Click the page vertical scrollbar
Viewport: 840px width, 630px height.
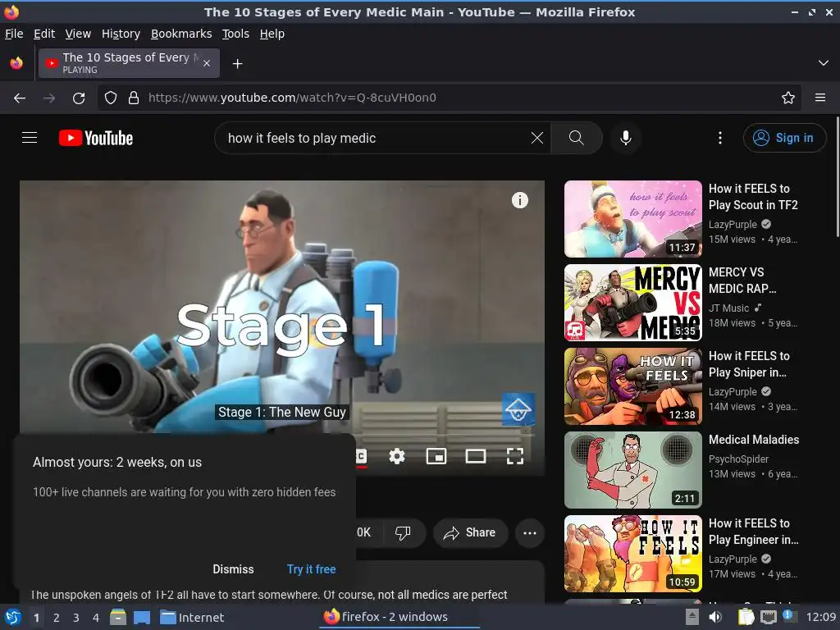(838, 176)
